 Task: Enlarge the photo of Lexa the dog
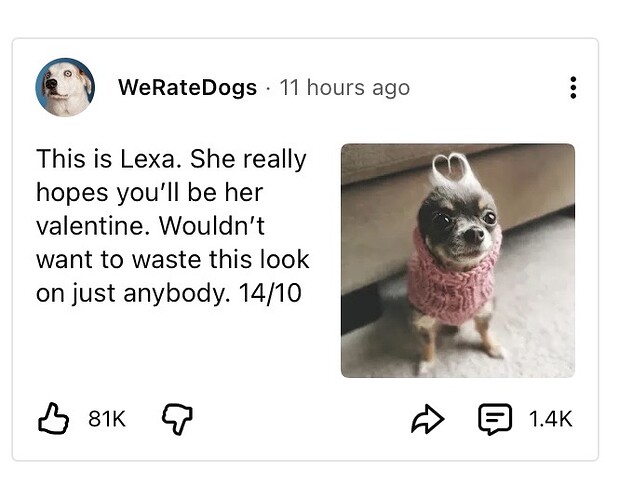457,260
